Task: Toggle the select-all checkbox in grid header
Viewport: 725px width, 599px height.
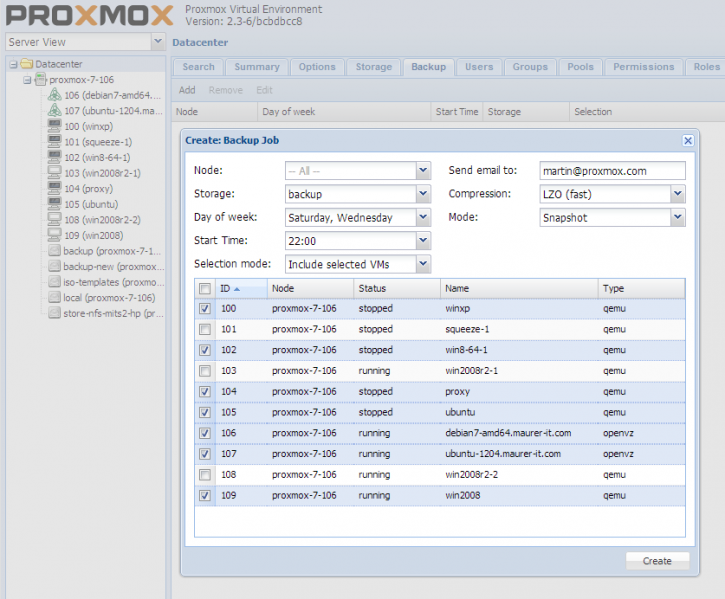Action: click(x=205, y=289)
